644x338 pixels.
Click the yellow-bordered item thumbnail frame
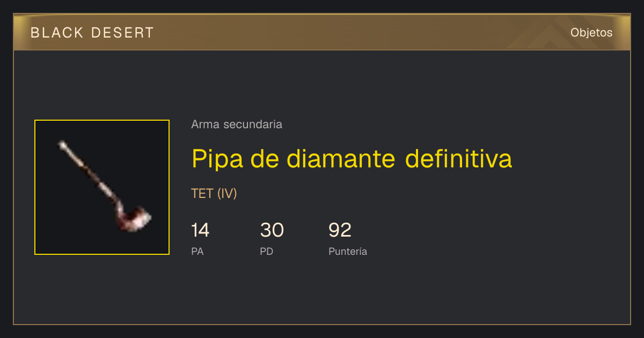pos(102,187)
